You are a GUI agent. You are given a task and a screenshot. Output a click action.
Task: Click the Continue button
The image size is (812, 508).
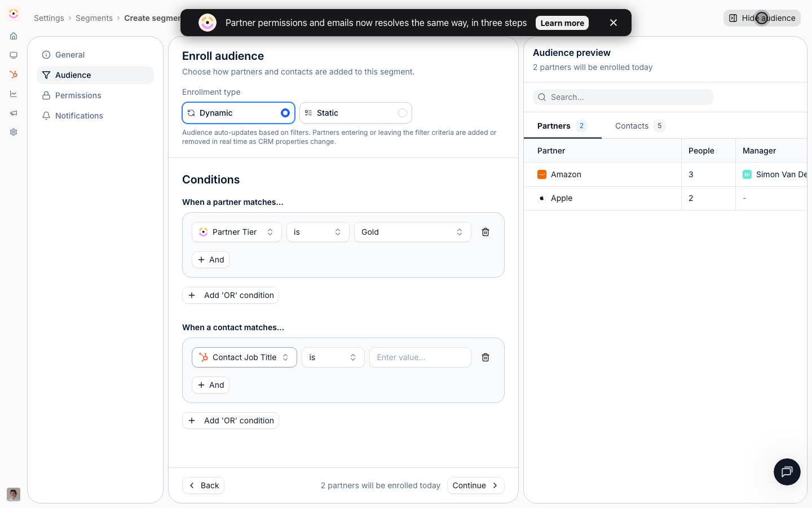[476, 485]
